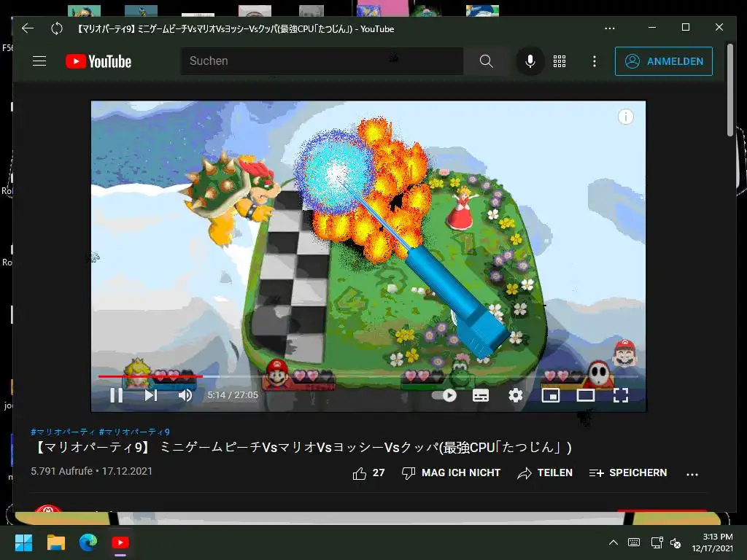Click the page vertical scrollbar
747x560 pixels.
[x=729, y=90]
